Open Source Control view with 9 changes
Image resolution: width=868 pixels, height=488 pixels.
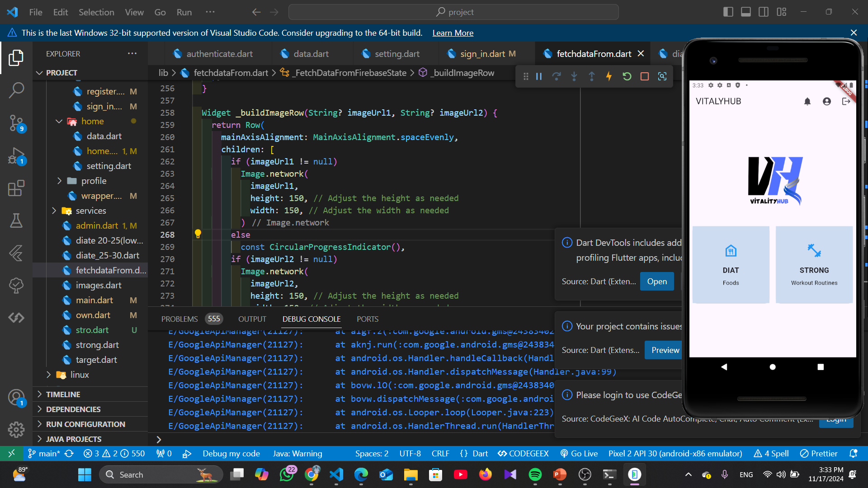[x=16, y=122]
